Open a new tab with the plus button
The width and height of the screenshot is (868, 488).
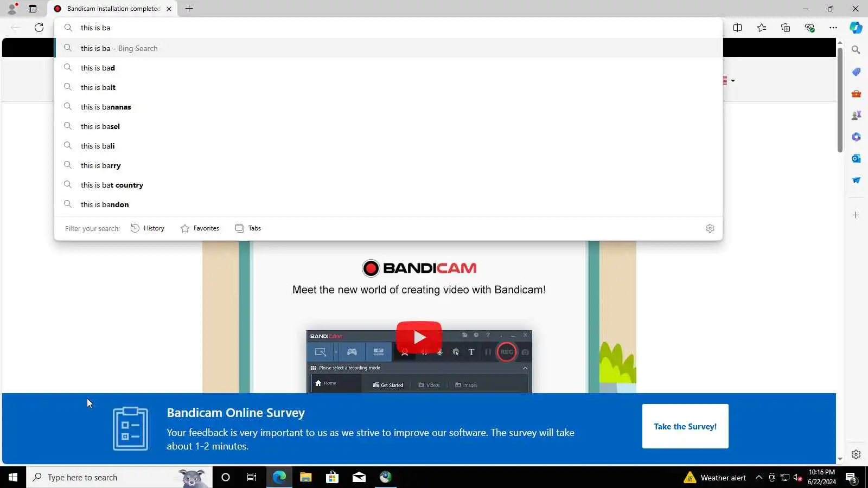[189, 9]
